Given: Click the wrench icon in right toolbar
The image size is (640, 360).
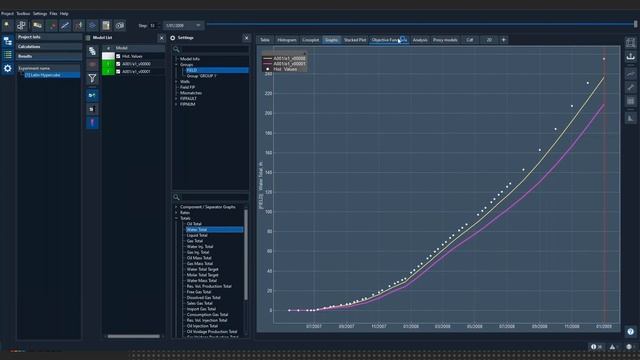Looking at the screenshot, I should click(631, 87).
